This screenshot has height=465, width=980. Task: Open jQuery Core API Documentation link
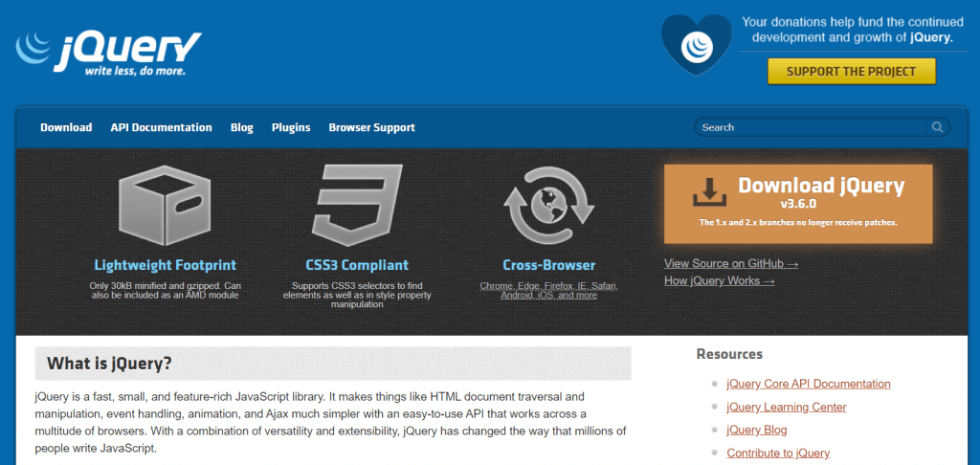click(809, 384)
